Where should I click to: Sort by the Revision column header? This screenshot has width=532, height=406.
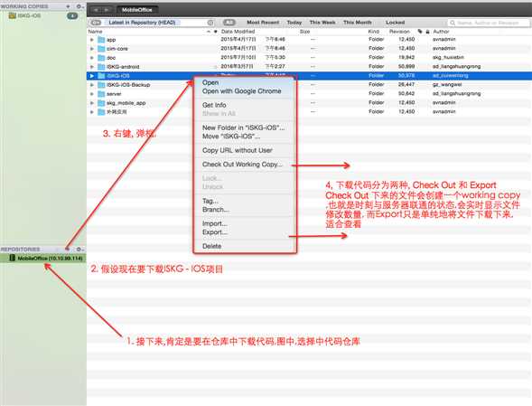[399, 32]
